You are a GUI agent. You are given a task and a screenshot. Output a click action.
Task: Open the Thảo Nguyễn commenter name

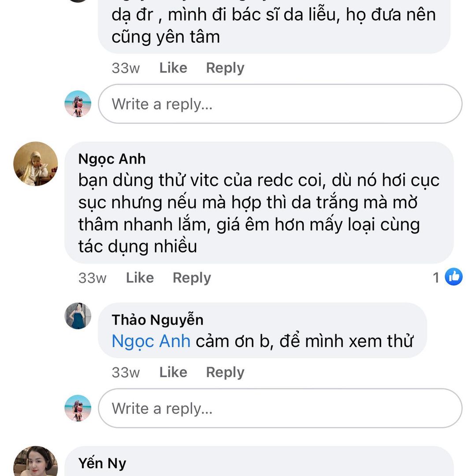[x=157, y=320]
